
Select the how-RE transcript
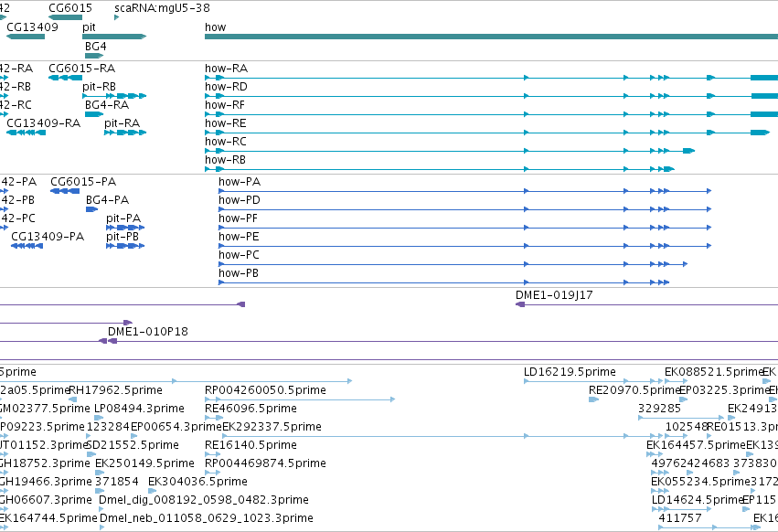point(487,133)
